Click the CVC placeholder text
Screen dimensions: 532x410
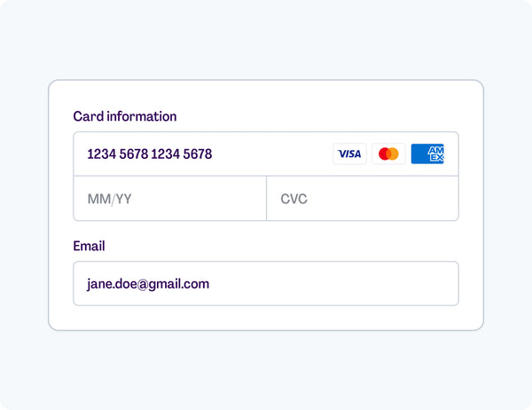pyautogui.click(x=293, y=199)
